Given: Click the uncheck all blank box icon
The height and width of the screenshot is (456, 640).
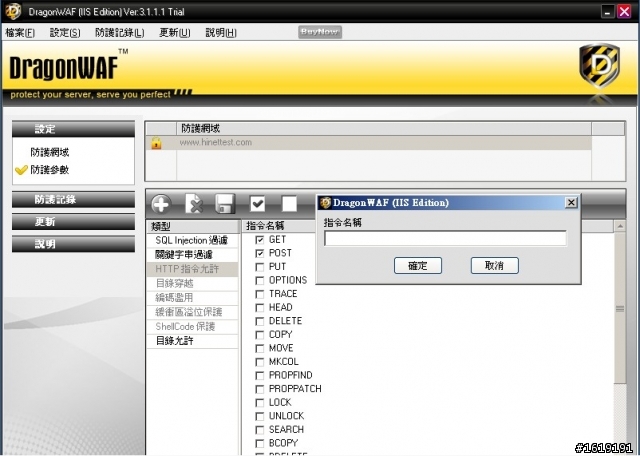Looking at the screenshot, I should [x=289, y=203].
